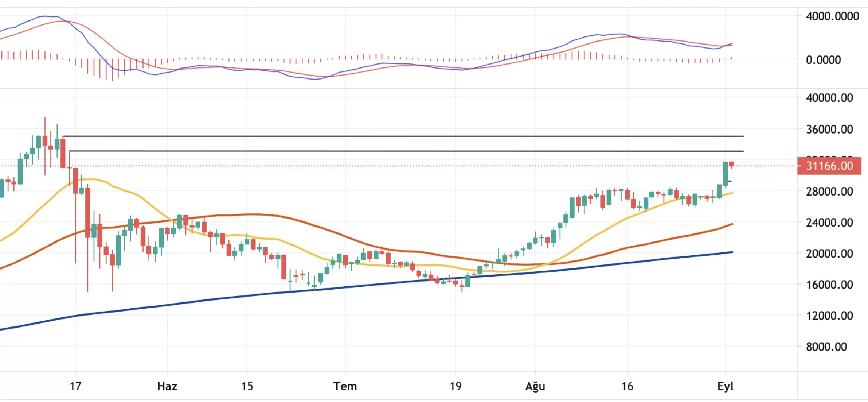Click the 40000.00 price axis label
Screen dimensions: 868x402
click(829, 98)
